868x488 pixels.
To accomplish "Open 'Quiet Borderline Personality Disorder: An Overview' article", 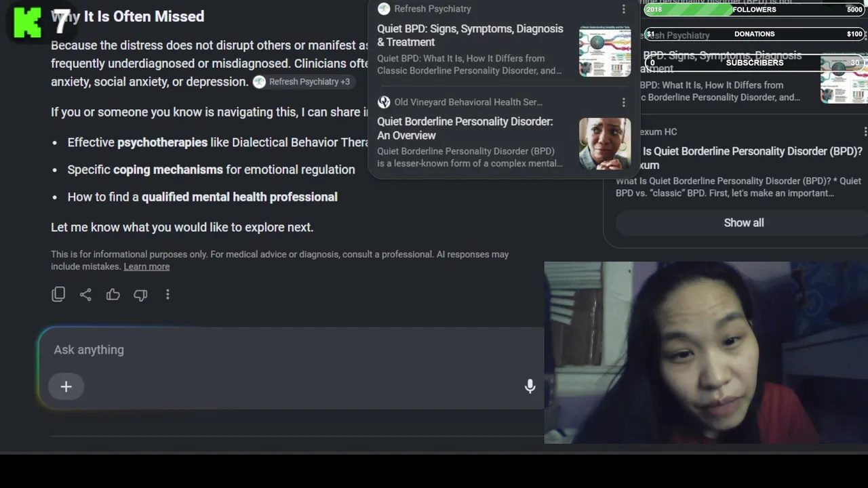I will 465,128.
